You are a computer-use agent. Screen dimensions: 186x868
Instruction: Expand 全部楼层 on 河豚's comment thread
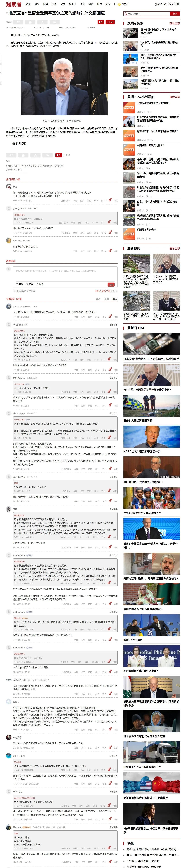(113, 509)
